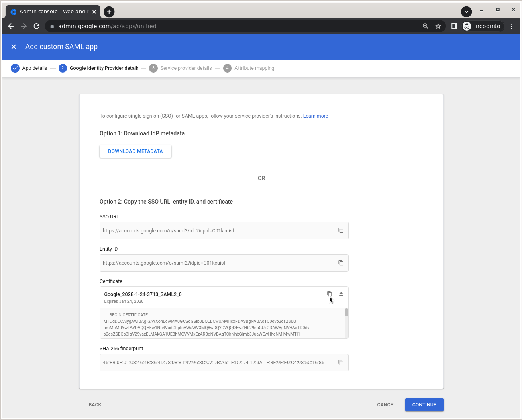
Task: Click the 'Expires Jan 24, 2028' text
Action: pos(124,301)
